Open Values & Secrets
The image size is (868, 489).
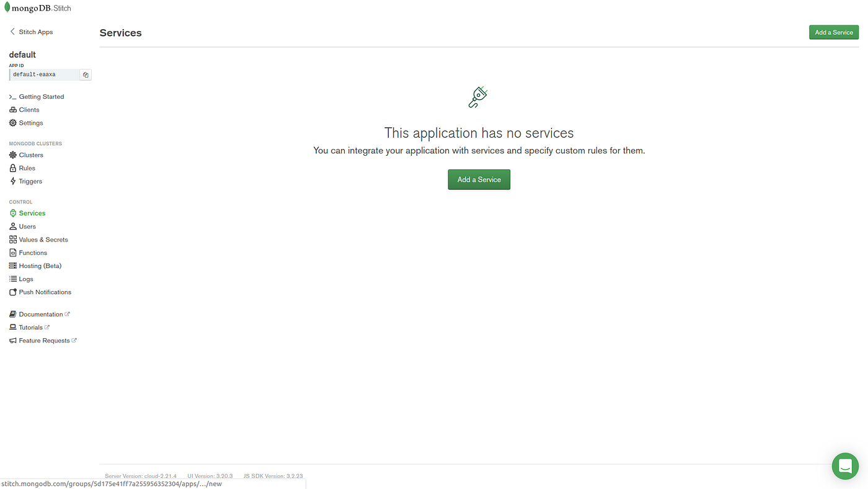point(43,239)
